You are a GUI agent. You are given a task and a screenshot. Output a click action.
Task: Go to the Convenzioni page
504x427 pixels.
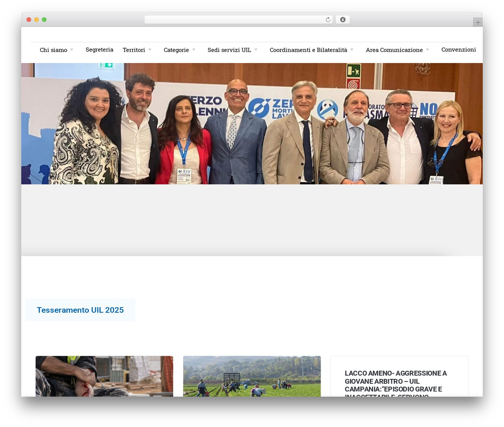coord(459,50)
